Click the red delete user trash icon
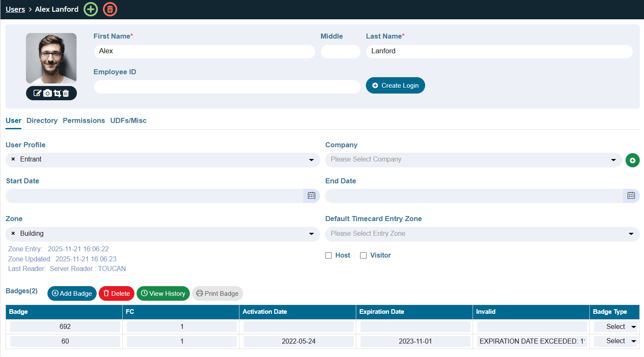 click(x=110, y=9)
